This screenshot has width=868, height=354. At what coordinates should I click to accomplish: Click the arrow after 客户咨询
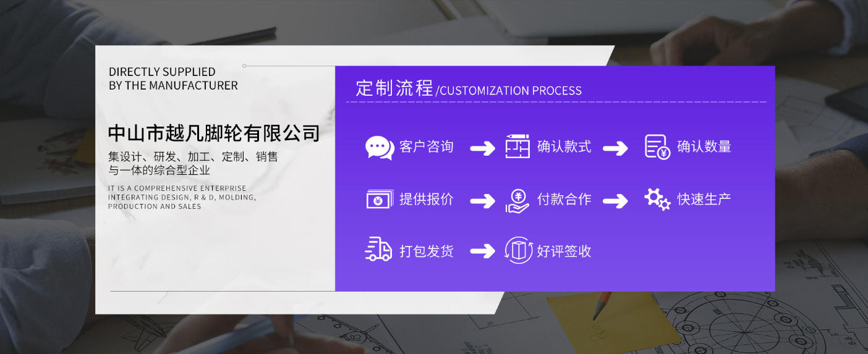[x=482, y=148]
